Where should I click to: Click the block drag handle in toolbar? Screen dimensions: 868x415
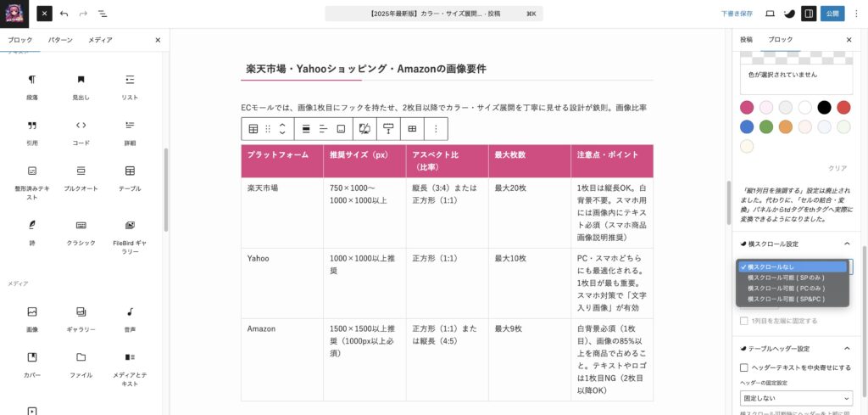(268, 128)
